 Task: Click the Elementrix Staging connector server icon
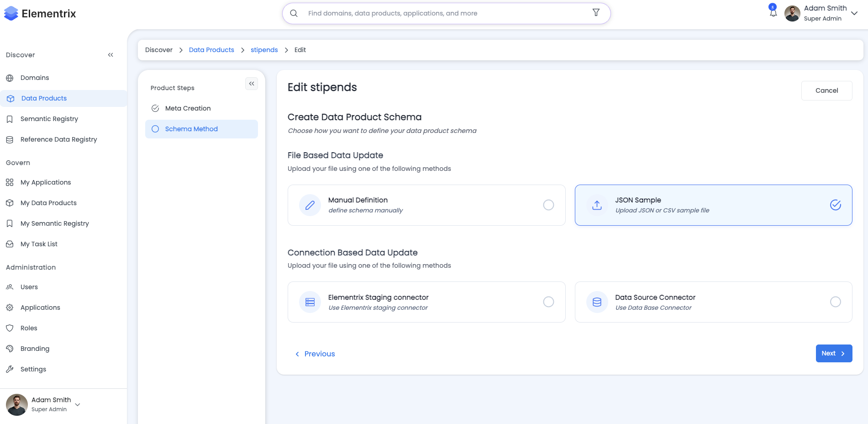pyautogui.click(x=310, y=302)
